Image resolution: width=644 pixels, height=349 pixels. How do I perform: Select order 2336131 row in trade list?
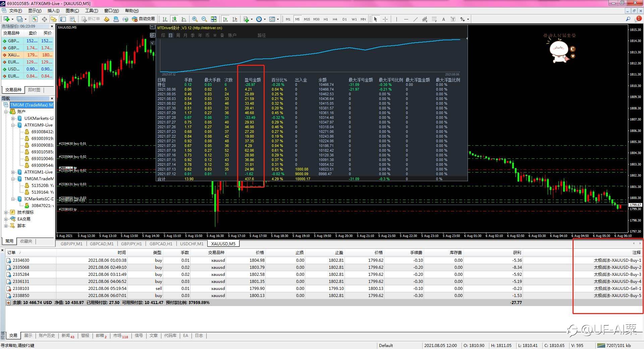(x=21, y=282)
